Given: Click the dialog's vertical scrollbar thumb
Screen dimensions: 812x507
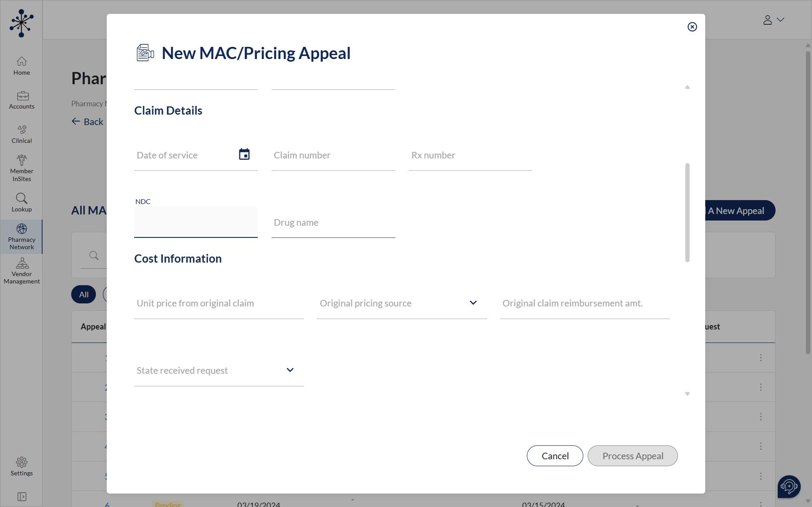Looking at the screenshot, I should pyautogui.click(x=687, y=212).
